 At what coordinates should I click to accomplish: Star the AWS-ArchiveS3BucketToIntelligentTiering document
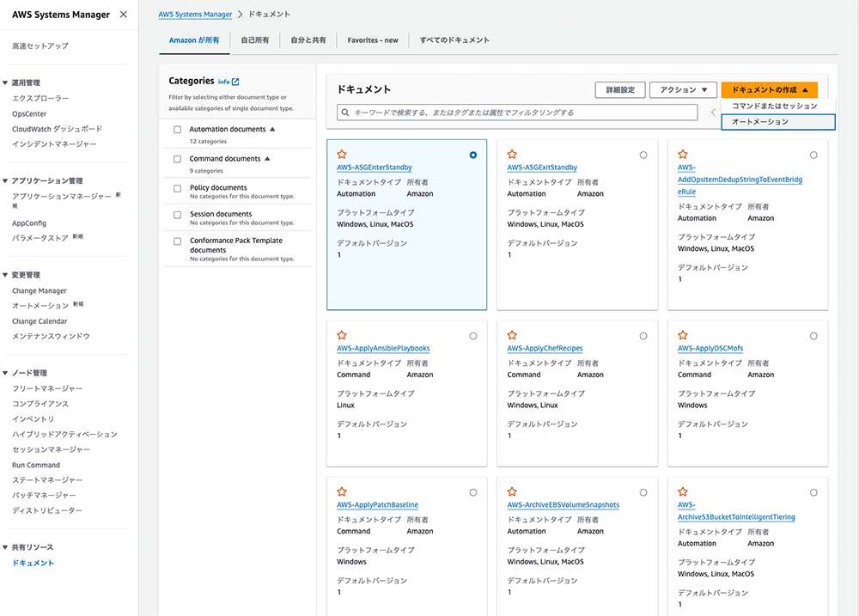(683, 491)
